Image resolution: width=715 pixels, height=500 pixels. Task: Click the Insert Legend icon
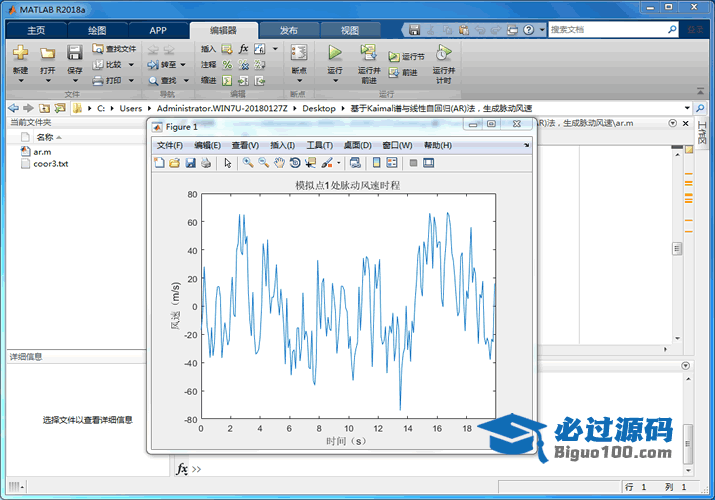pyautogui.click(x=392, y=163)
